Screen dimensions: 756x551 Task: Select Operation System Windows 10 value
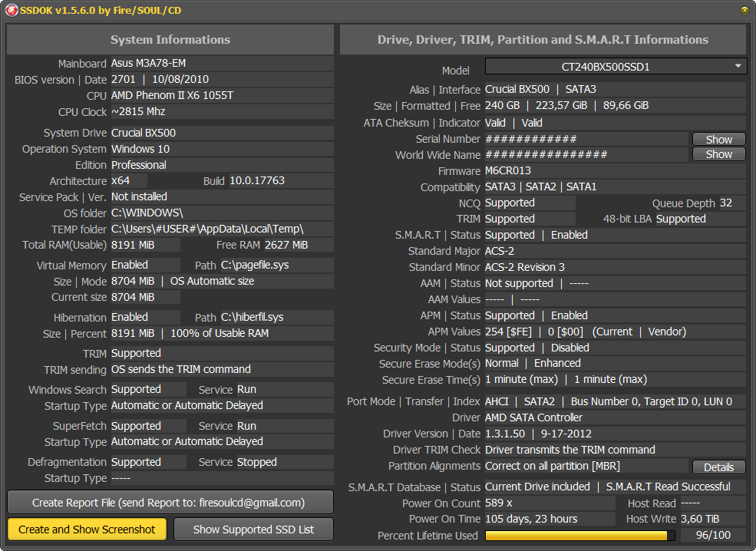[x=223, y=149]
